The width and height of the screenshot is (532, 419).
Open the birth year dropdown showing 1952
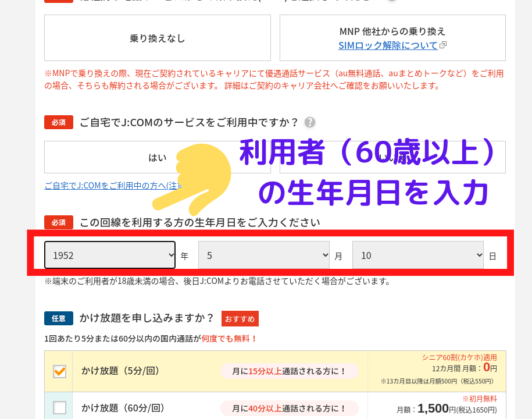point(110,255)
